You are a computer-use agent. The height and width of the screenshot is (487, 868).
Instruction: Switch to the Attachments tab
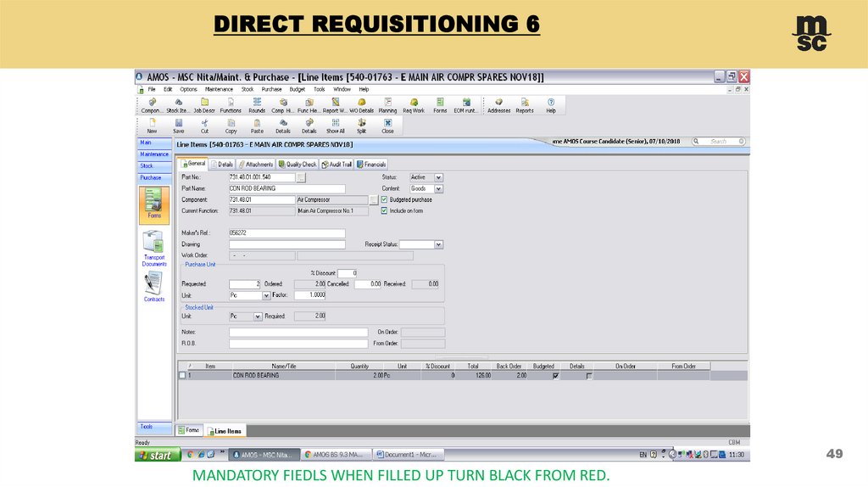tap(256, 164)
